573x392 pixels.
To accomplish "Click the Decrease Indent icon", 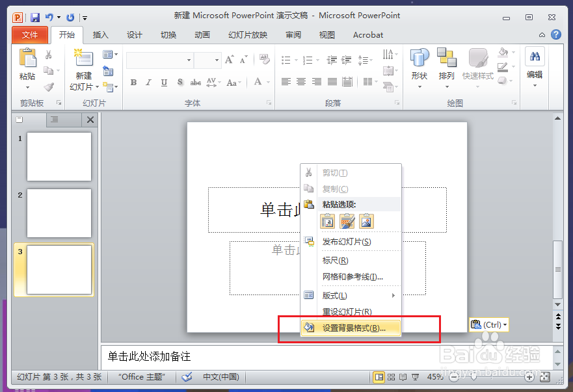I will [x=332, y=60].
